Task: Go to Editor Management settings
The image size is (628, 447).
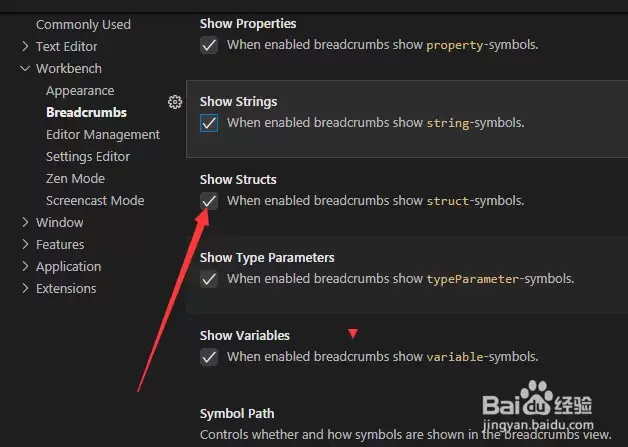Action: tap(103, 135)
